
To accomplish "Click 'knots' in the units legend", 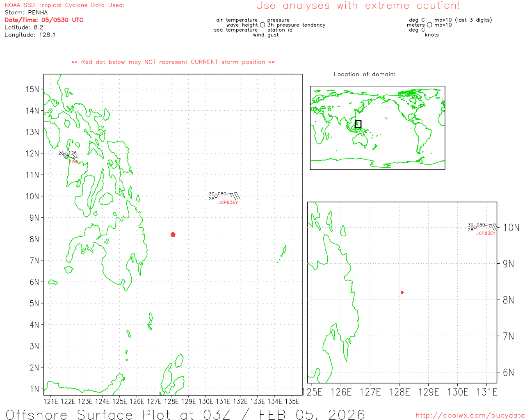I will point(432,34).
